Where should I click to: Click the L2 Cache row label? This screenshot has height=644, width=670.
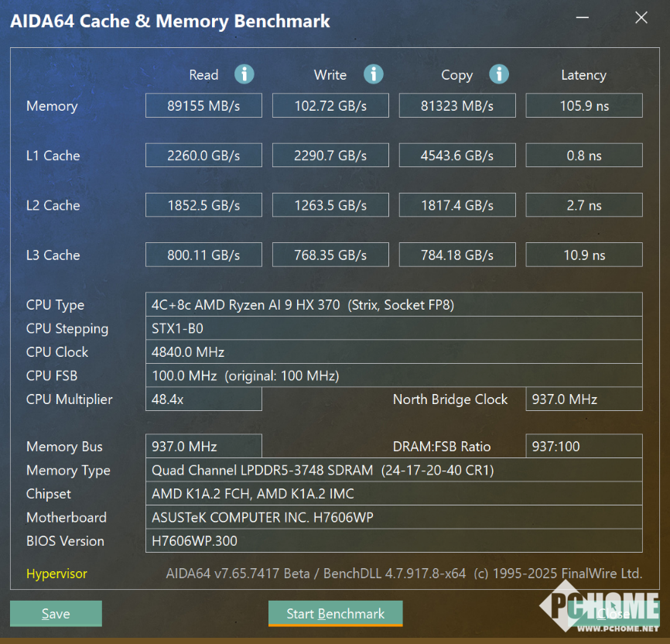point(53,205)
